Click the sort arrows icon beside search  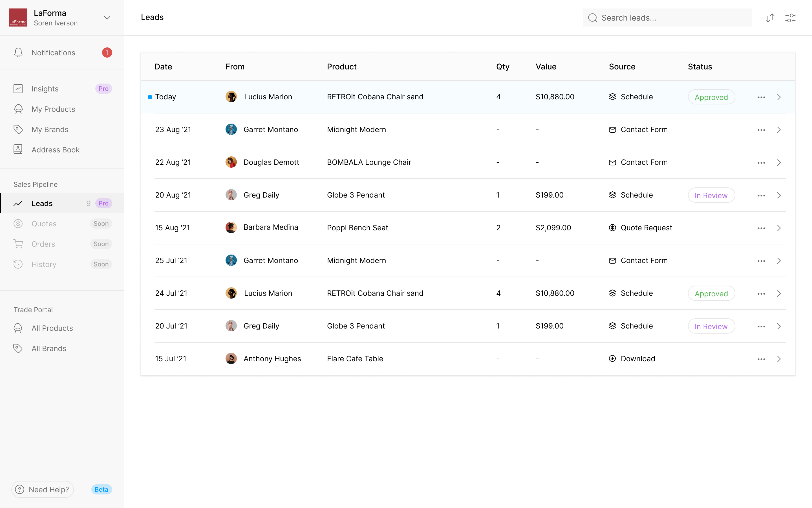point(770,18)
